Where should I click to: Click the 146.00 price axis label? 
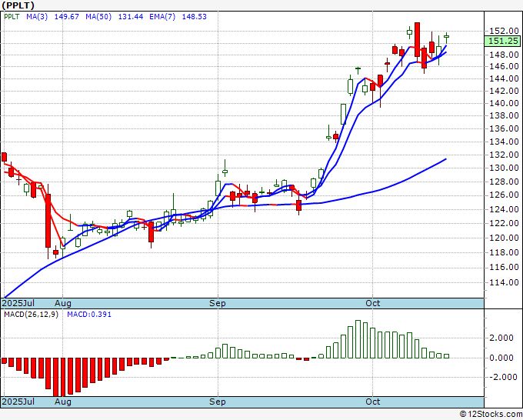pyautogui.click(x=504, y=66)
